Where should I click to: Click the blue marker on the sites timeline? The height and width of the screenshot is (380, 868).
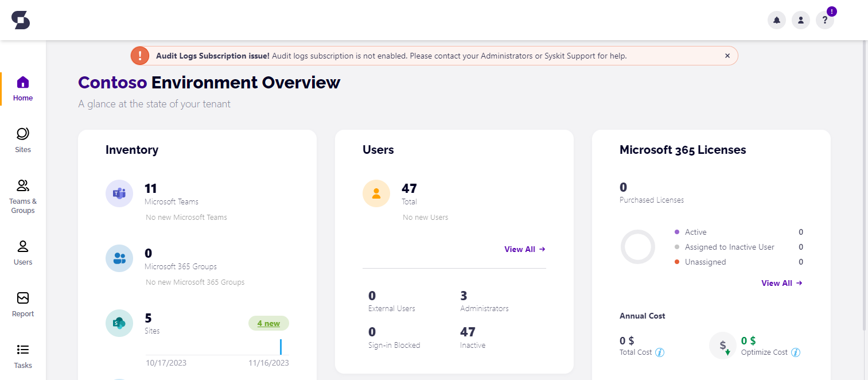click(281, 347)
